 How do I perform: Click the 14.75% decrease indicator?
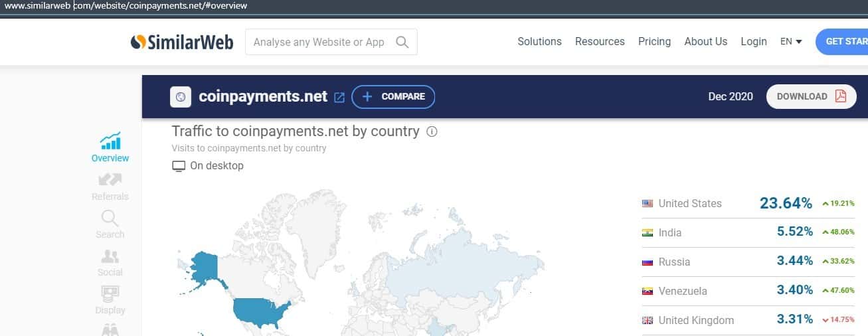click(838, 320)
